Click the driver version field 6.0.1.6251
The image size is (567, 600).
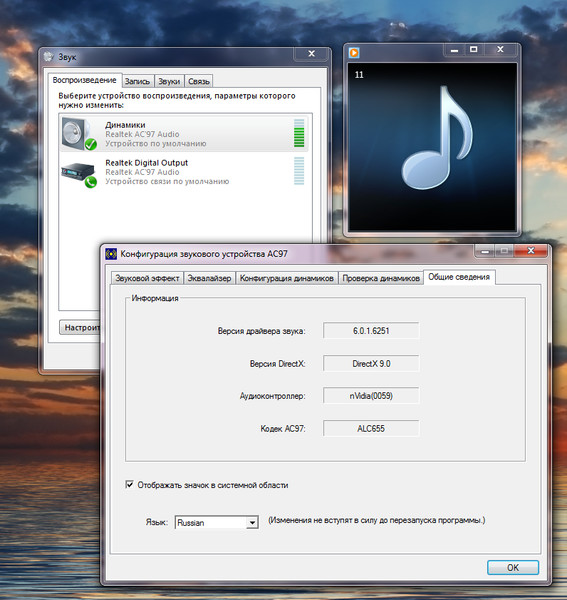click(x=371, y=331)
